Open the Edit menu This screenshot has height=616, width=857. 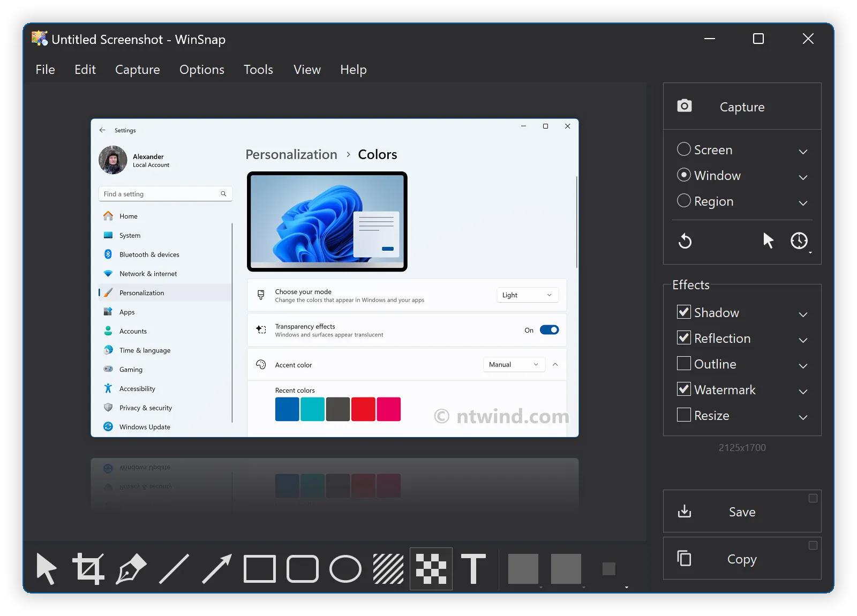[85, 70]
